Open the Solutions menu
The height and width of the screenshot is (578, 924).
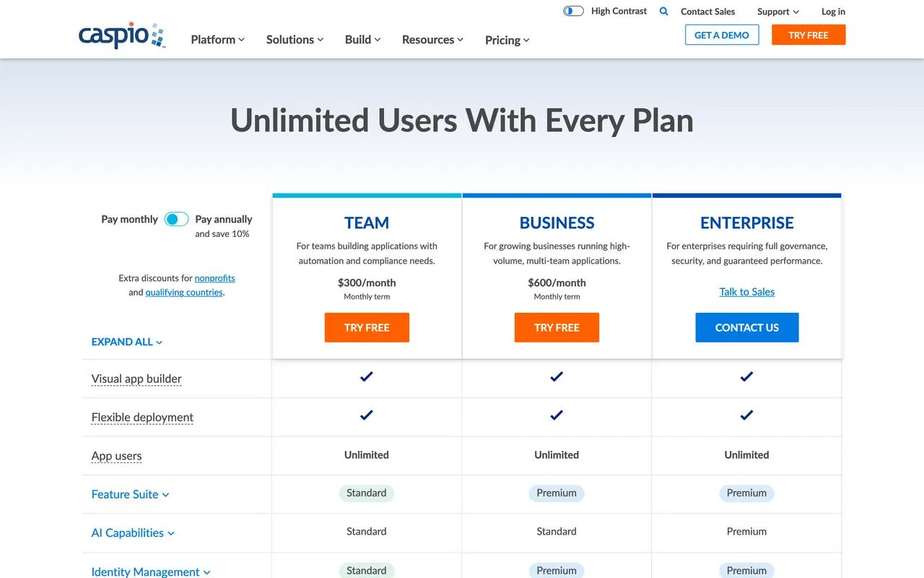click(x=295, y=40)
